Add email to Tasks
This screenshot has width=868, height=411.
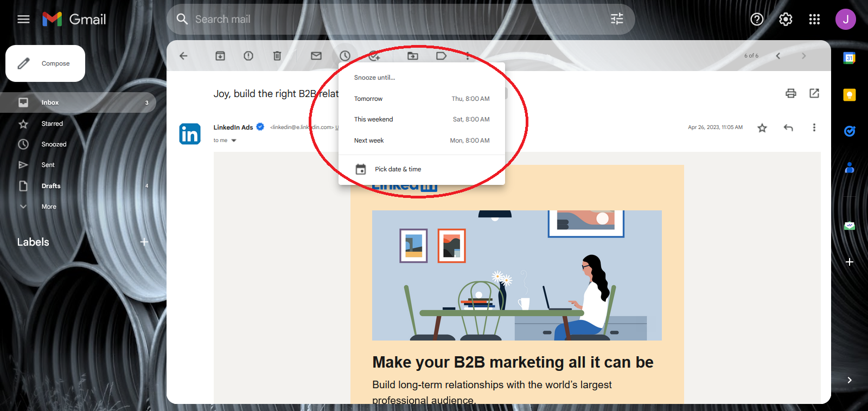click(x=374, y=56)
